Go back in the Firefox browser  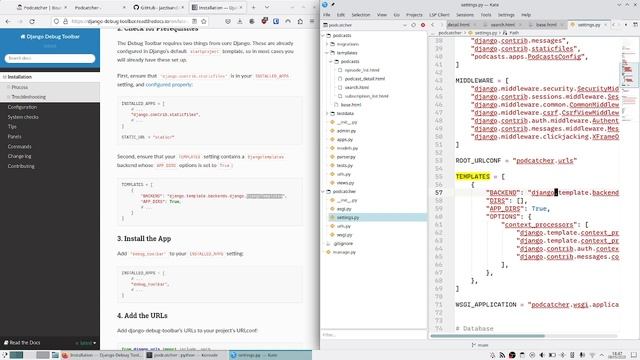[9, 21]
